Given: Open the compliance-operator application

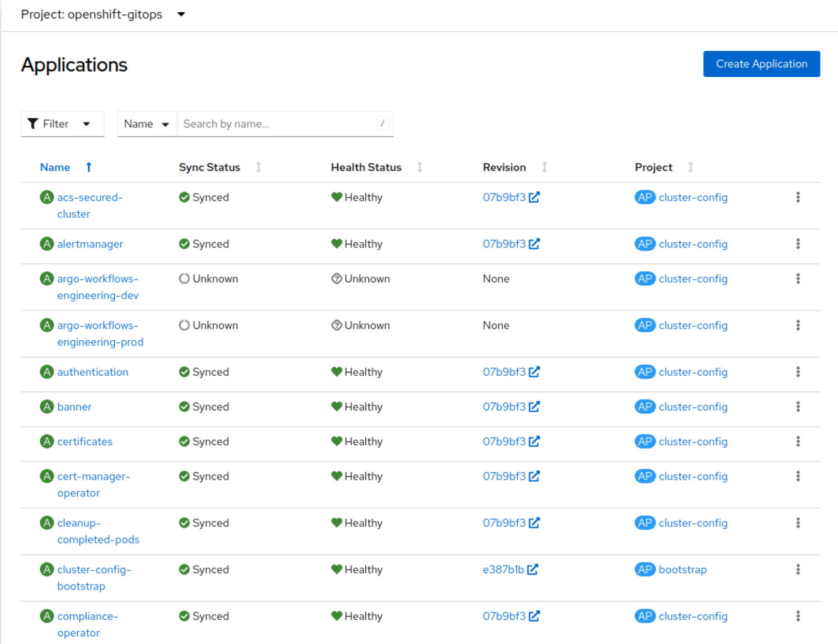Looking at the screenshot, I should coord(88,624).
